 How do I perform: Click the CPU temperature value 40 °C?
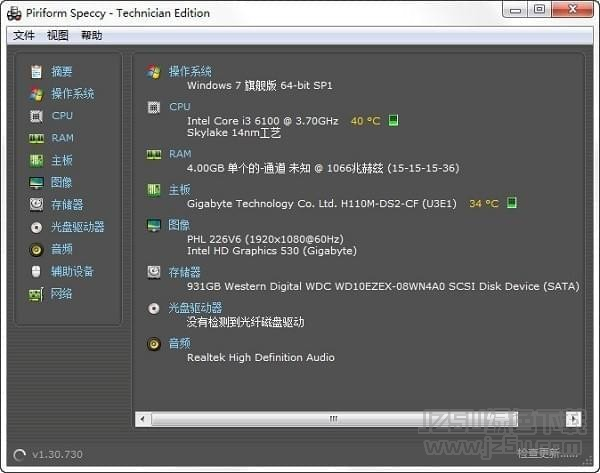point(366,121)
